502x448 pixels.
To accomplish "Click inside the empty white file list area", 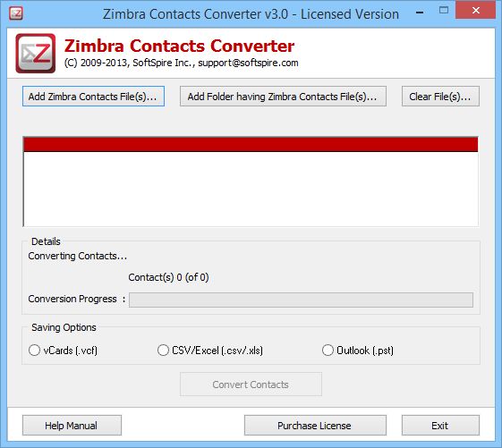I will pyautogui.click(x=251, y=189).
